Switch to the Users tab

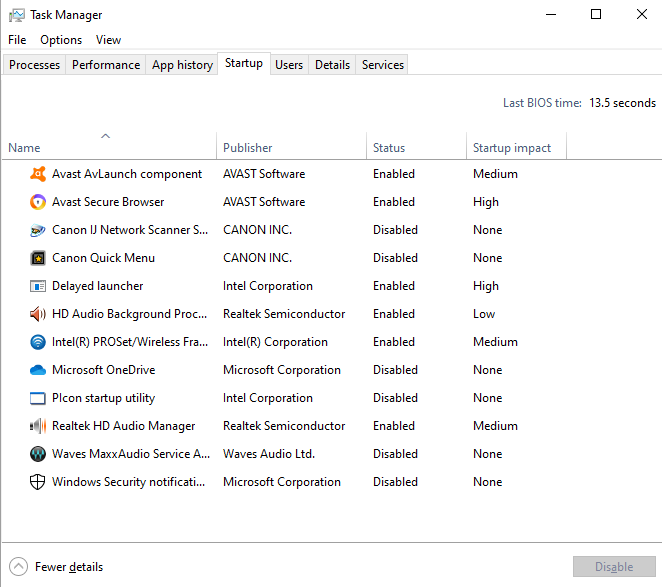pyautogui.click(x=289, y=65)
